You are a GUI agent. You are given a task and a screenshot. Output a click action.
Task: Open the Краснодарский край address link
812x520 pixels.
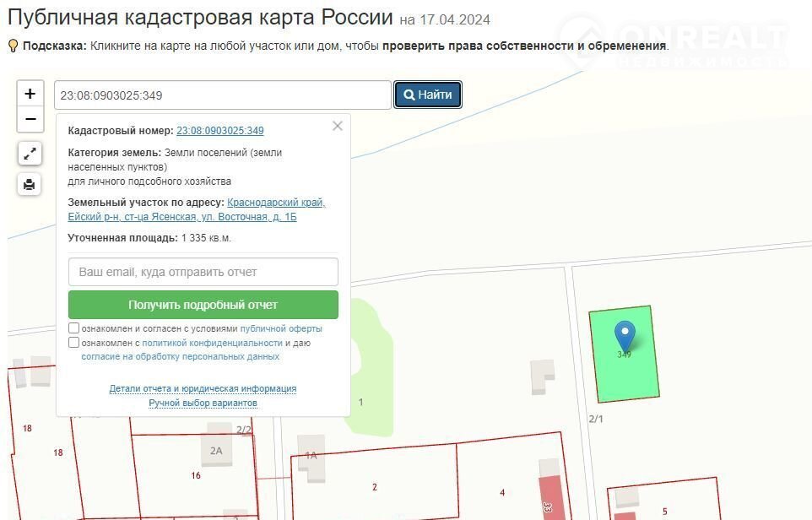pyautogui.click(x=276, y=203)
